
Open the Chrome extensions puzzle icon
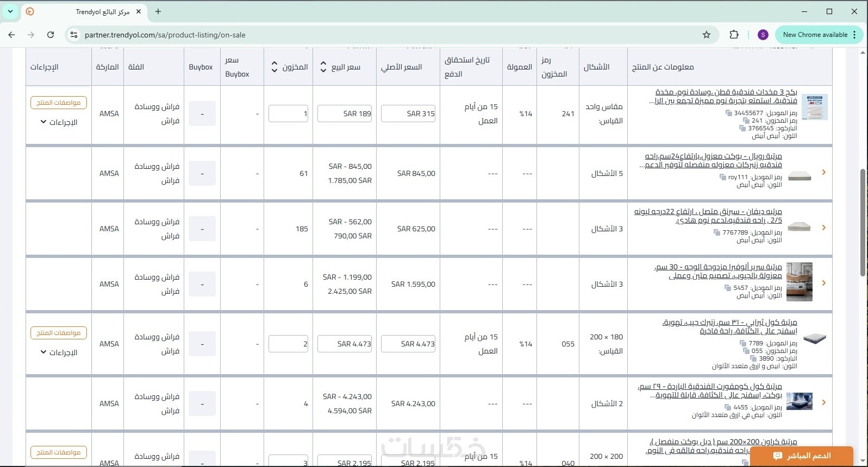coord(734,35)
